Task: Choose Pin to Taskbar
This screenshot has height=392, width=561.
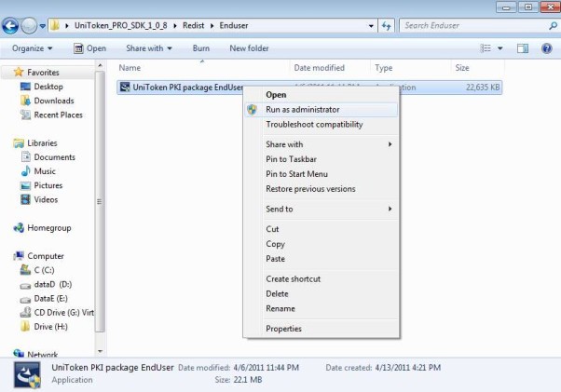Action: 321,159
